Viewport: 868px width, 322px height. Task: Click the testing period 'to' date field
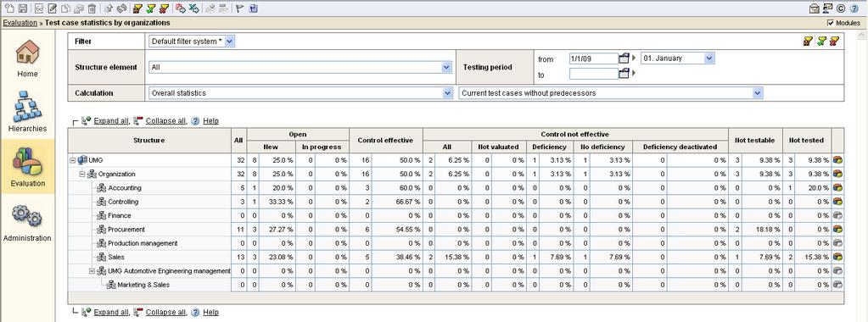pos(593,74)
